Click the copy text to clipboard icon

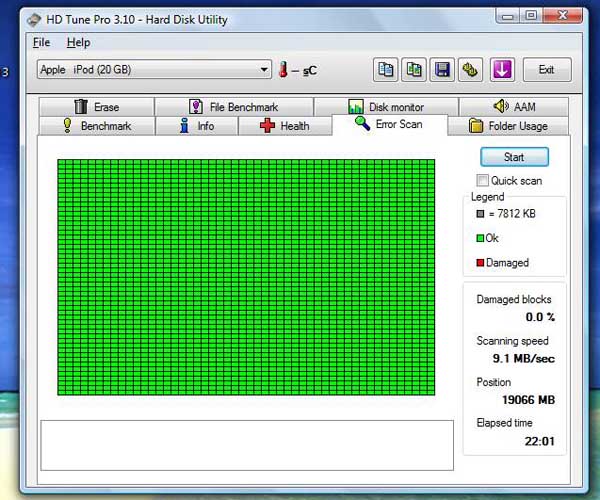point(385,69)
